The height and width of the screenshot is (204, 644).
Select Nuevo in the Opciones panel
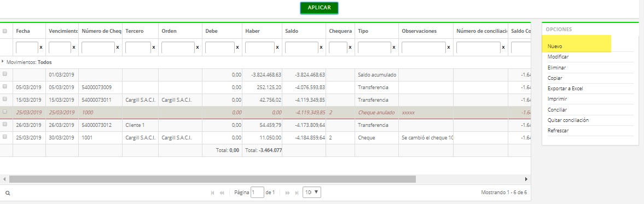pos(554,46)
